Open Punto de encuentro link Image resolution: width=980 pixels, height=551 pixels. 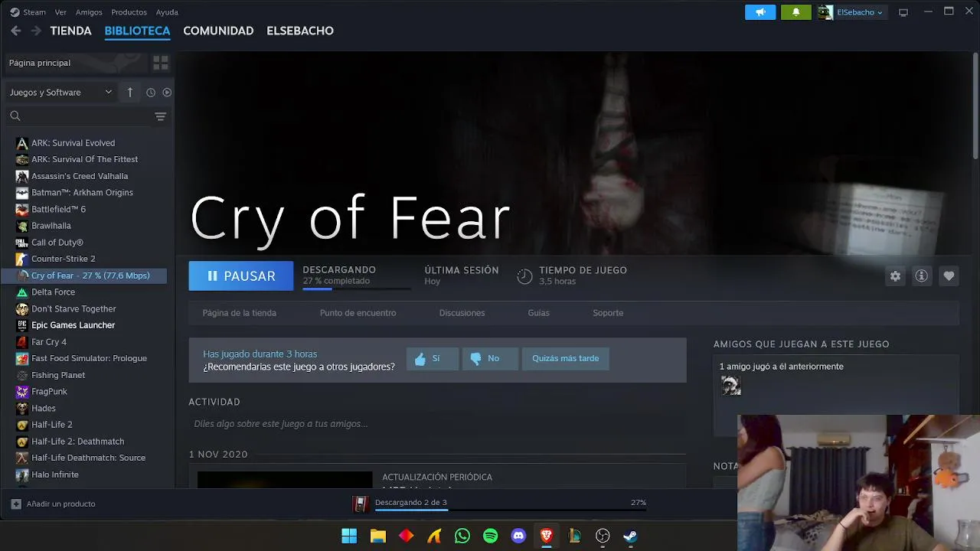coord(358,313)
